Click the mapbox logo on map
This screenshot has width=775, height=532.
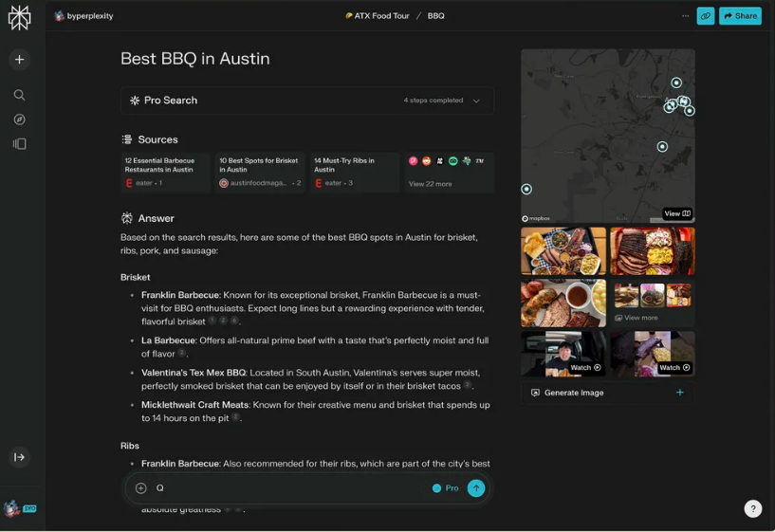click(x=536, y=218)
